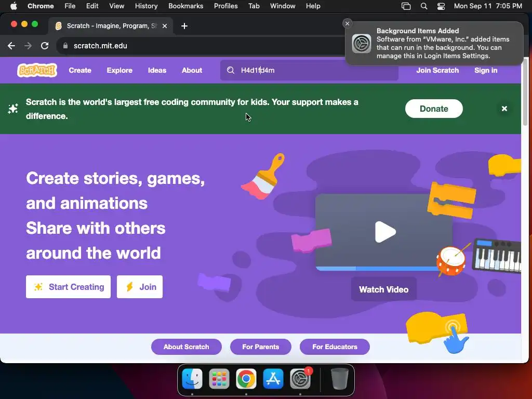Screen dimensions: 532x399
Task: Click the Start Creating button
Action: (x=68, y=287)
